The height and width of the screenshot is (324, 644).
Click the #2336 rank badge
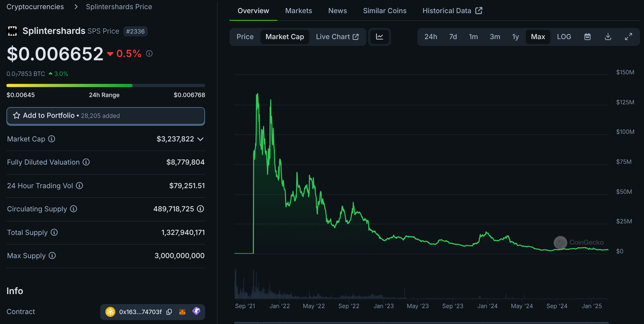[135, 31]
